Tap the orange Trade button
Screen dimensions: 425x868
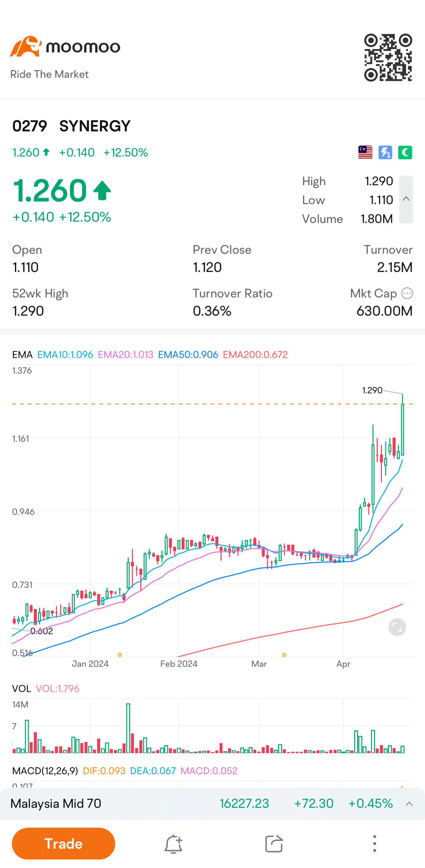[x=63, y=844]
